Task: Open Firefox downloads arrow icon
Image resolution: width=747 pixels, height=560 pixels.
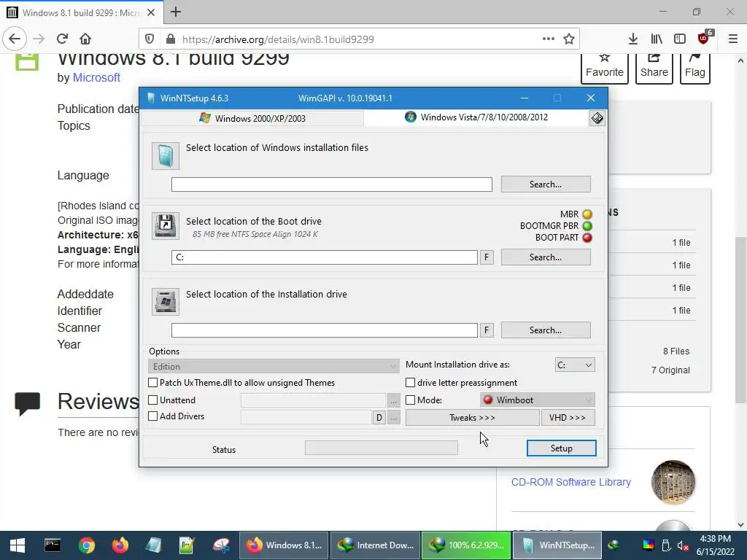Action: [x=633, y=39]
